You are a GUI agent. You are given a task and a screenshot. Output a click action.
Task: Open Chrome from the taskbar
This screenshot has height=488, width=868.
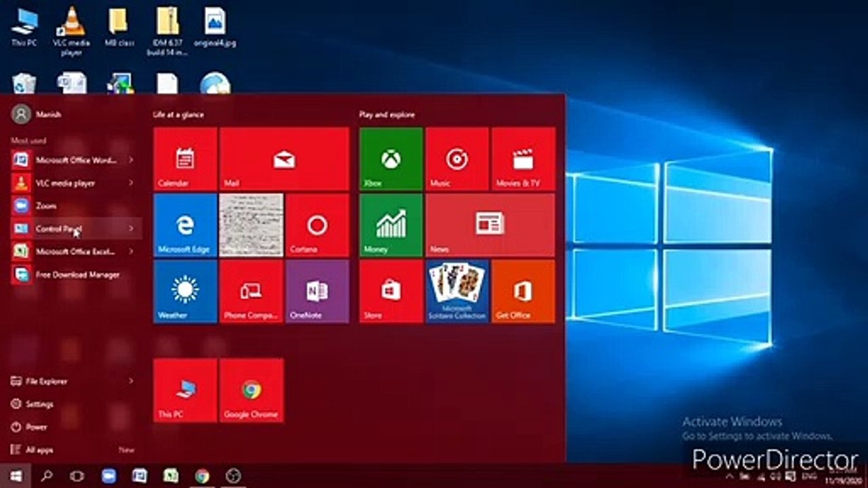pos(202,476)
